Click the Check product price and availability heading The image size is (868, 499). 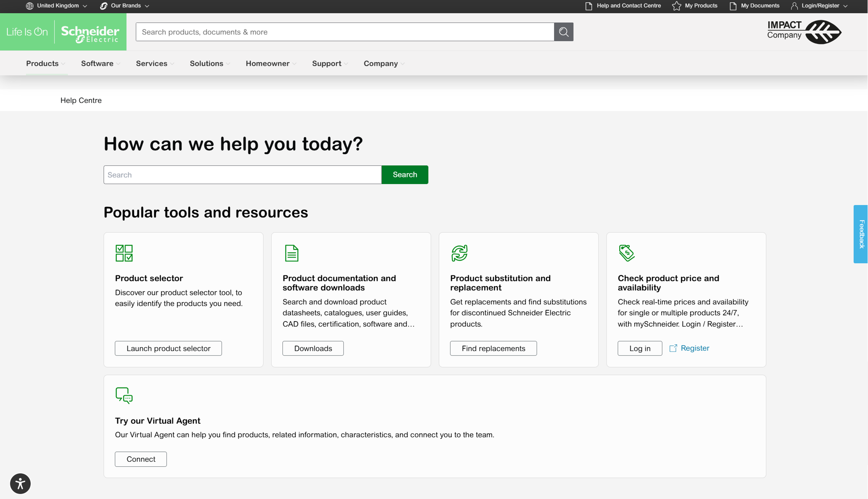tap(668, 283)
